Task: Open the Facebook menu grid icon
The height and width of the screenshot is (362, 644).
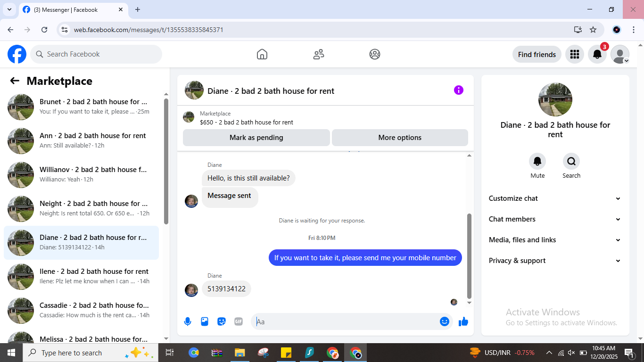Action: point(574,54)
